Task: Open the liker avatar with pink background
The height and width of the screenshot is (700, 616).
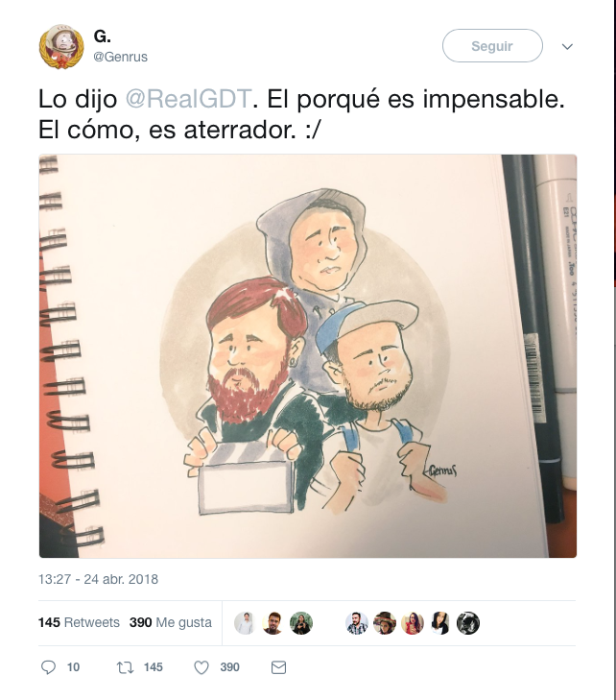Action: click(413, 623)
